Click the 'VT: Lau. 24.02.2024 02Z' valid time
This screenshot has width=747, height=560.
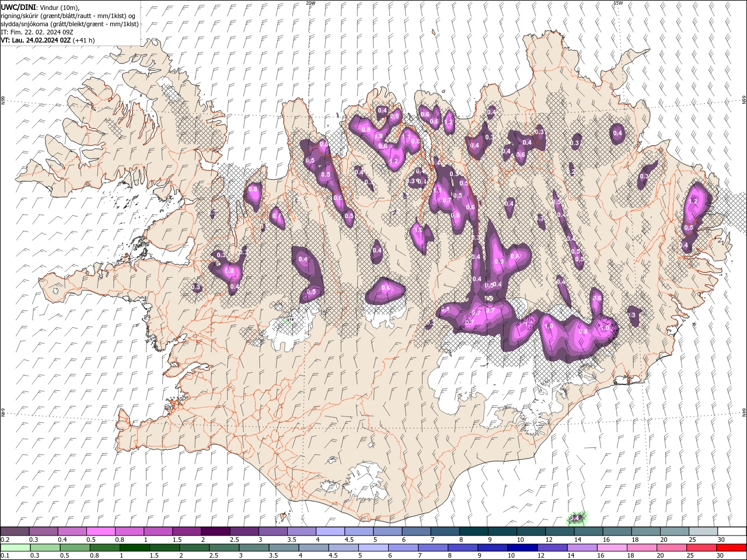[x=36, y=40]
